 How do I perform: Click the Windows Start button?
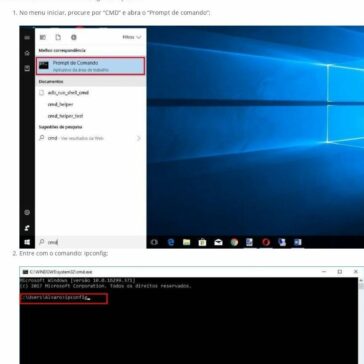(27, 242)
